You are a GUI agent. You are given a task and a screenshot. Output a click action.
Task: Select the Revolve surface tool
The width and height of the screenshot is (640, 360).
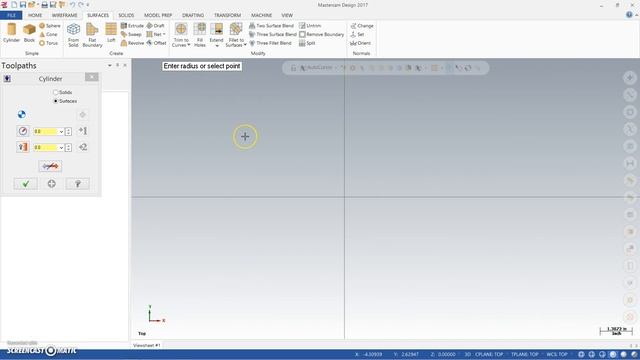132,43
